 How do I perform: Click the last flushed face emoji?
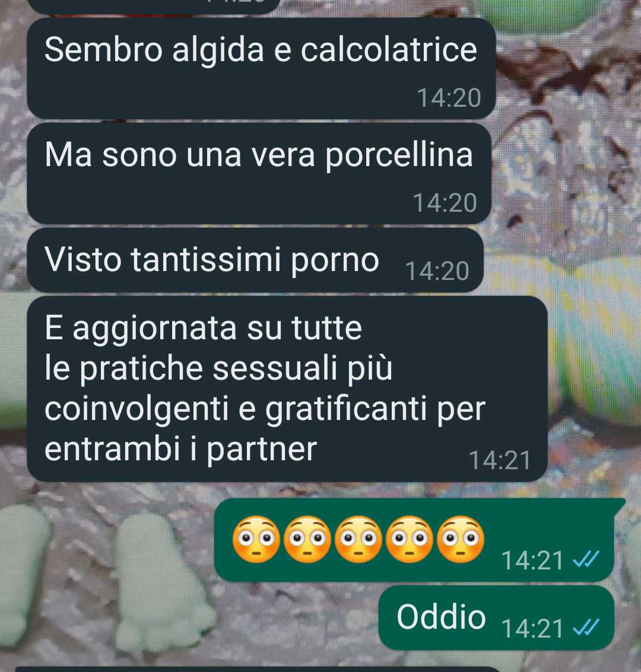461,540
